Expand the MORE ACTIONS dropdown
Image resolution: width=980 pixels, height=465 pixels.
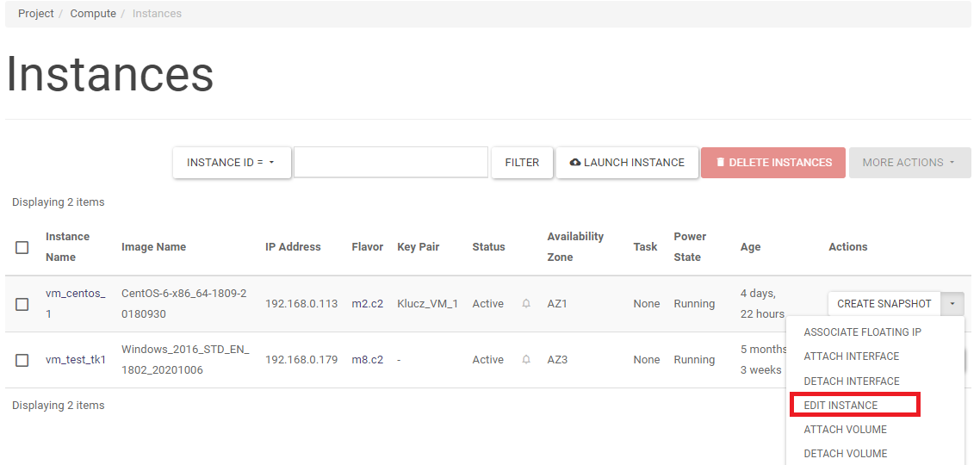tap(909, 163)
